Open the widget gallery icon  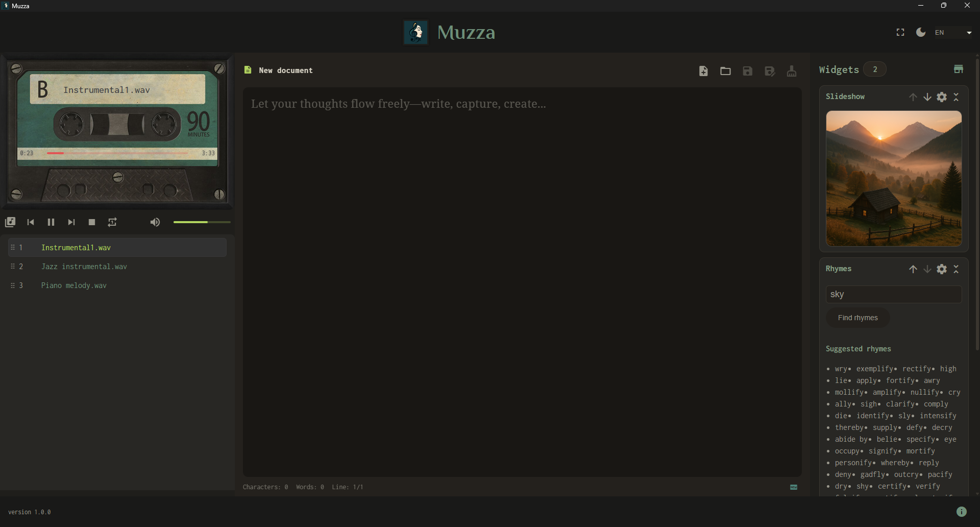(x=958, y=69)
